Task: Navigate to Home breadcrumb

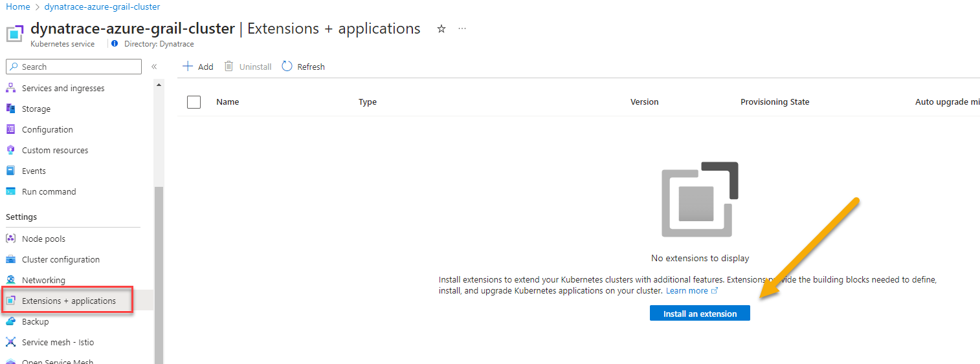Action: pos(17,6)
